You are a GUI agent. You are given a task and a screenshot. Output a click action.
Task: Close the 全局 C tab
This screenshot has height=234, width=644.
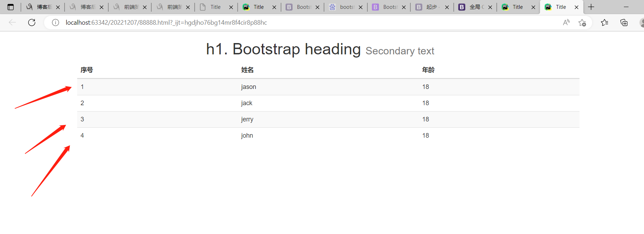click(x=490, y=7)
